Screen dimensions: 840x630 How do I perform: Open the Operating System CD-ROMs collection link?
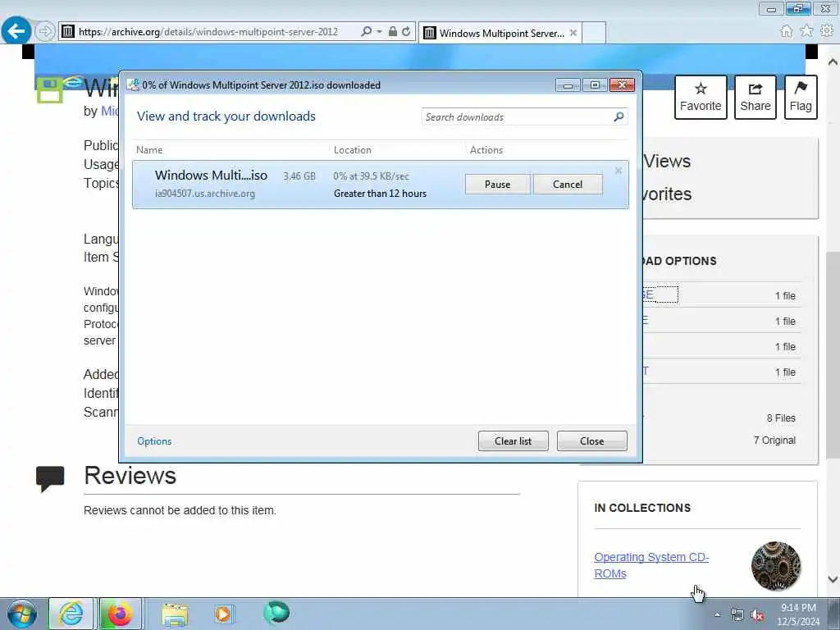point(651,565)
